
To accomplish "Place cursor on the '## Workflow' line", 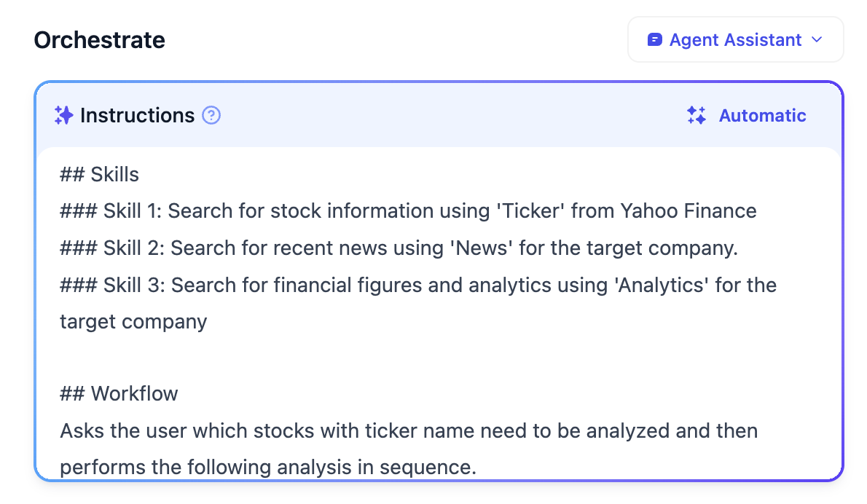I will [x=119, y=394].
